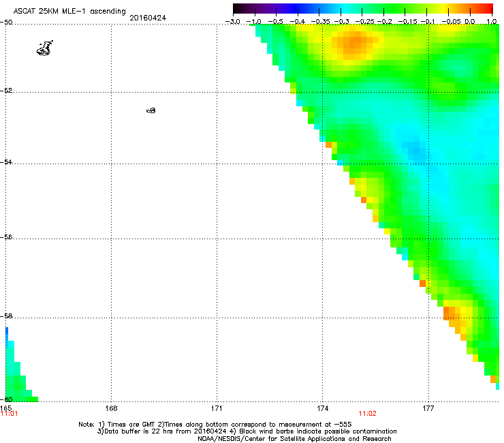Click the 171 longitude axis label
This screenshot has width=504, height=443.
click(217, 408)
